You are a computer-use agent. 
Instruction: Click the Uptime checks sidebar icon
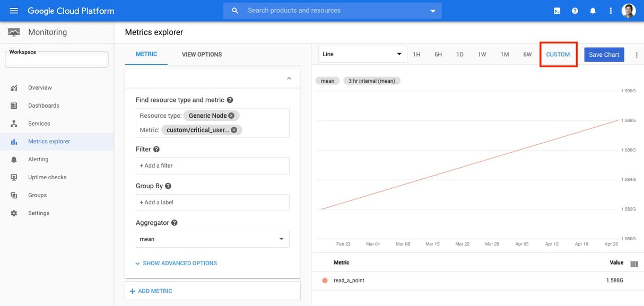(14, 178)
